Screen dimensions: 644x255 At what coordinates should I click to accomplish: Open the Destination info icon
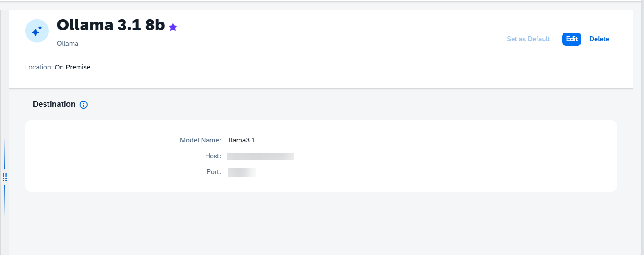[x=84, y=105]
